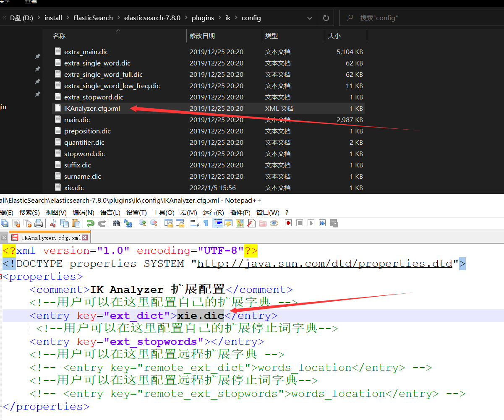Open the 插件(P) menu
The image size is (504, 420).
click(x=240, y=213)
